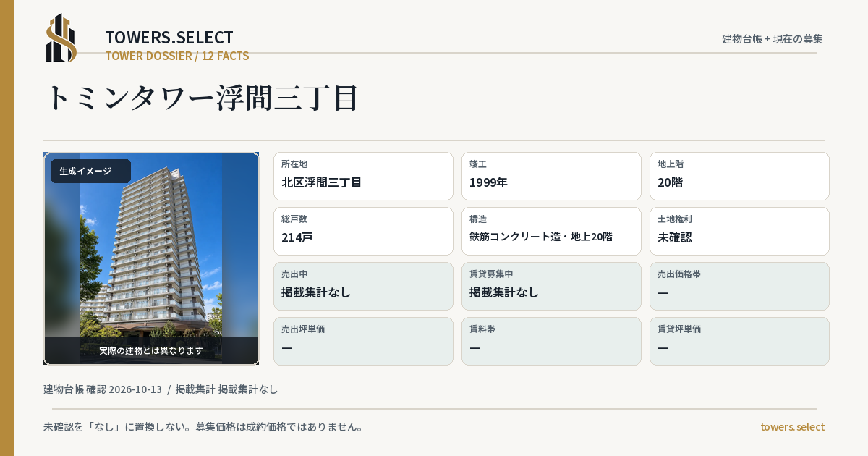Click the 建物台帳 + 現在の募集 header text
Image resolution: width=868 pixels, height=456 pixels.
point(773,38)
